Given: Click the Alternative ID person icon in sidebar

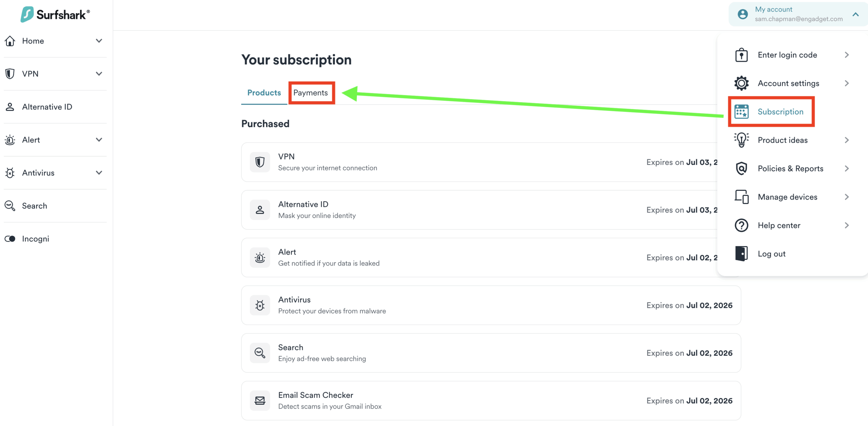Looking at the screenshot, I should pyautogui.click(x=10, y=107).
